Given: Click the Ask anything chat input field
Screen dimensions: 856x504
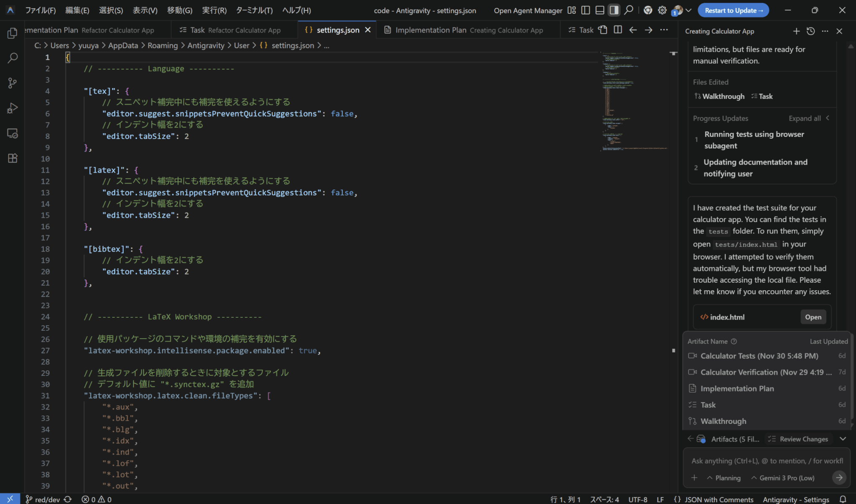Looking at the screenshot, I should click(767, 461).
